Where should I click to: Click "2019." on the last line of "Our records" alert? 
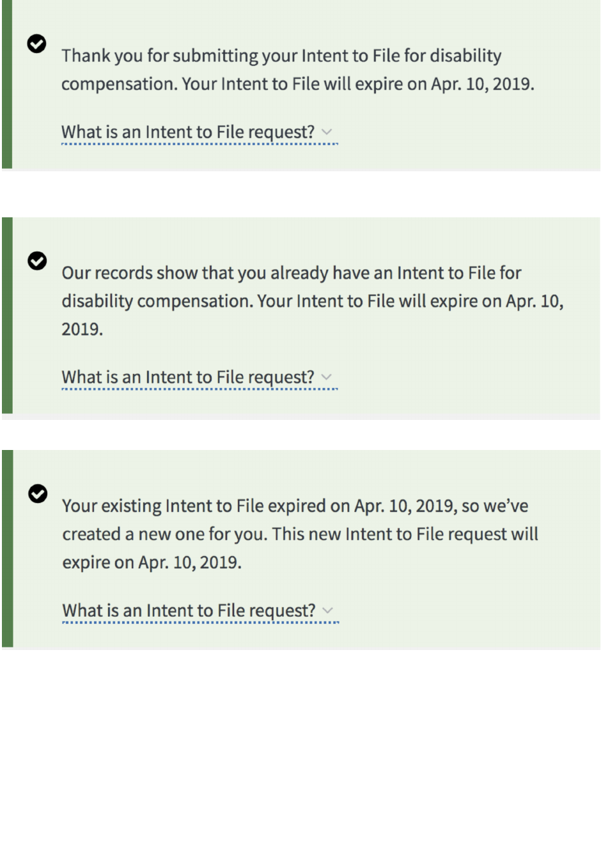pyautogui.click(x=82, y=329)
